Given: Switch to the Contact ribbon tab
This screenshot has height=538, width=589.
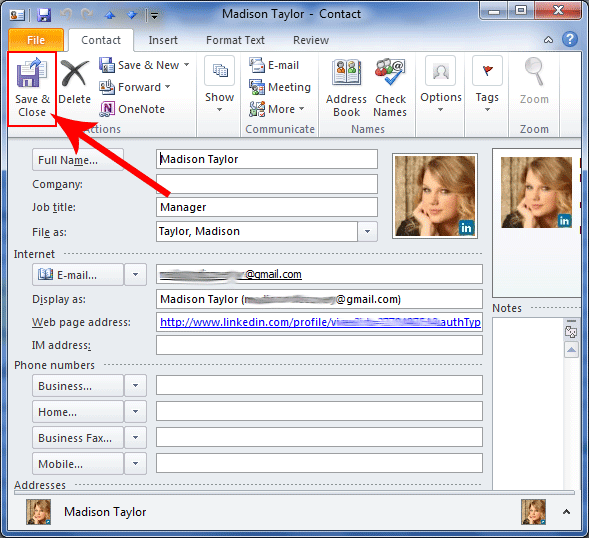Looking at the screenshot, I should pyautogui.click(x=101, y=40).
